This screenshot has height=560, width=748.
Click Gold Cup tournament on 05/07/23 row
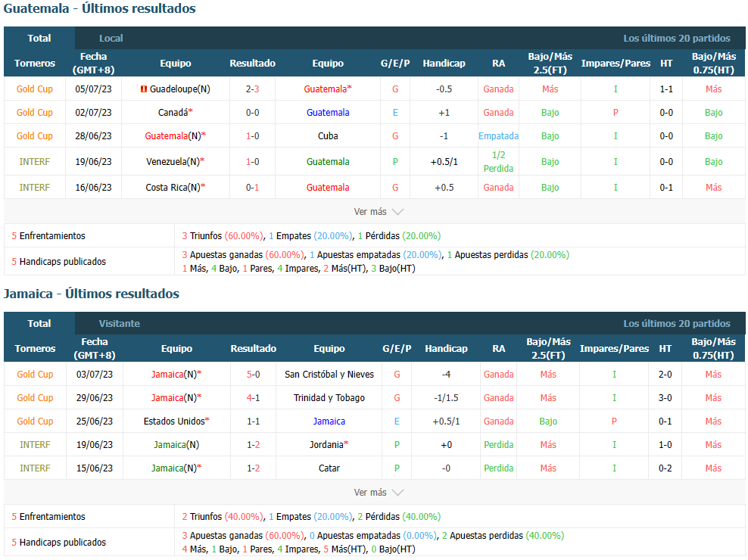click(x=35, y=89)
